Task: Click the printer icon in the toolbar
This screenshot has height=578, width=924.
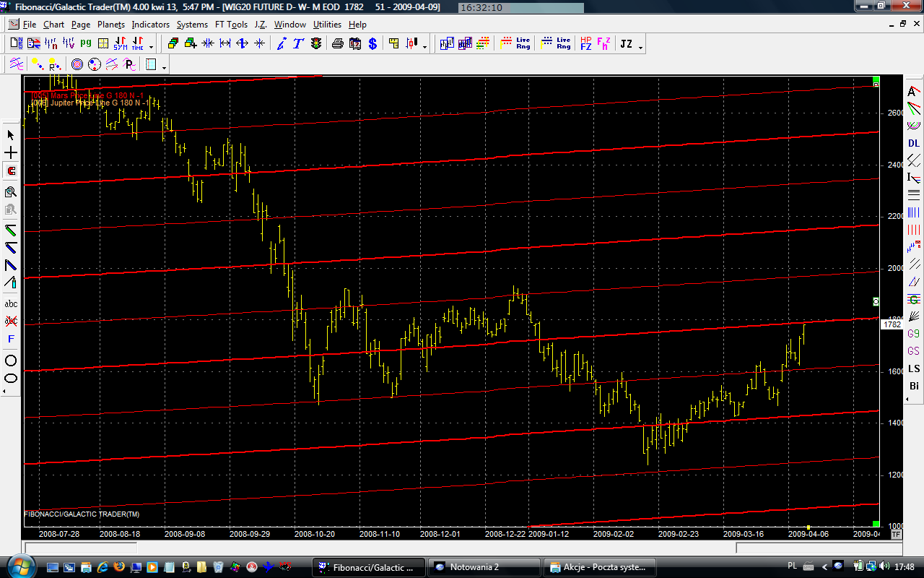Action: [x=337, y=43]
